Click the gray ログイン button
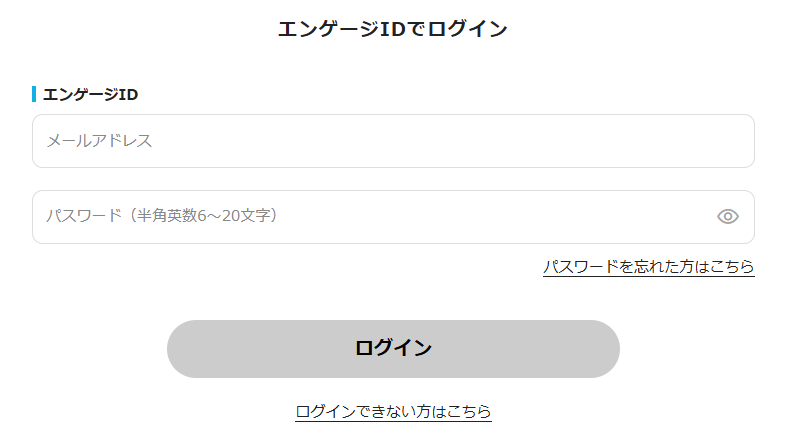Image resolution: width=785 pixels, height=439 pixels. coord(393,349)
